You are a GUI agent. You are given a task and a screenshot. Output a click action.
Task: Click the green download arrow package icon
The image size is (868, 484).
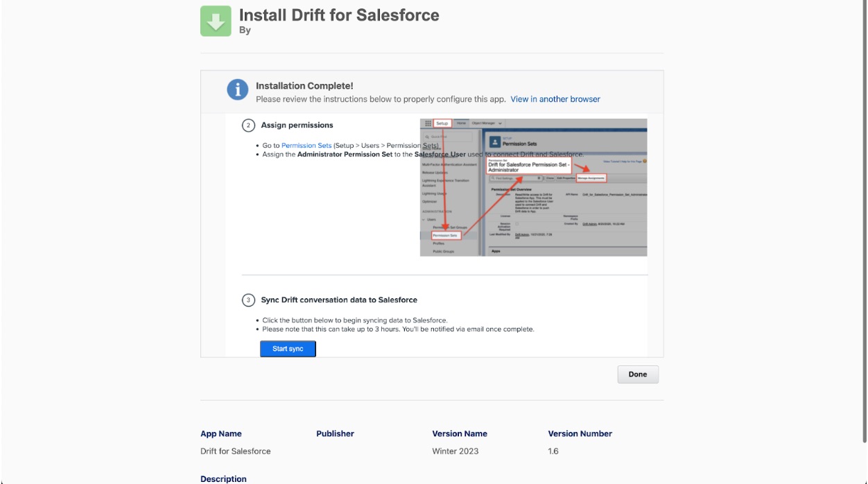[216, 21]
